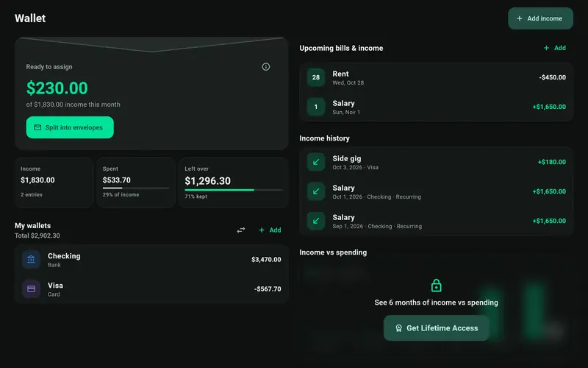Screen dimensions: 588x368
Task: Open the Rent bill date badge 28
Action: pos(316,77)
